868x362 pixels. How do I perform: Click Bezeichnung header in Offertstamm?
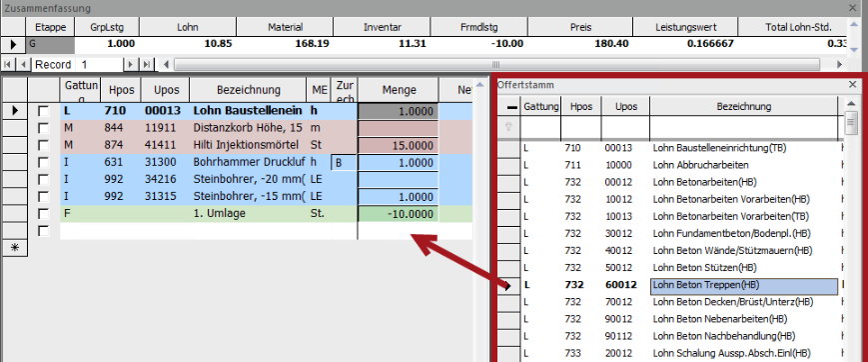coord(744,106)
